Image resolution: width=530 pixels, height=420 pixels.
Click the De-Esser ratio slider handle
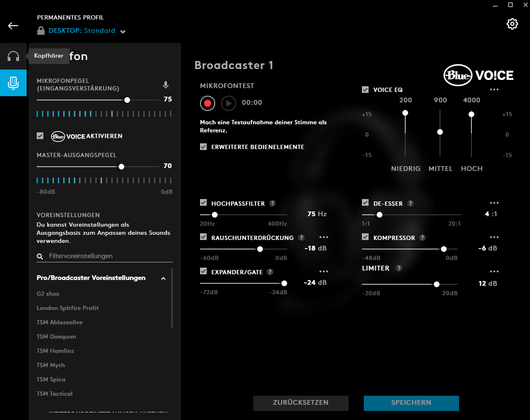380,215
